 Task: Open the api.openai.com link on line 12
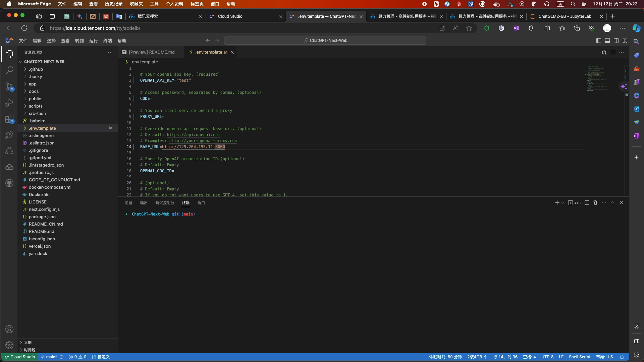click(193, 135)
